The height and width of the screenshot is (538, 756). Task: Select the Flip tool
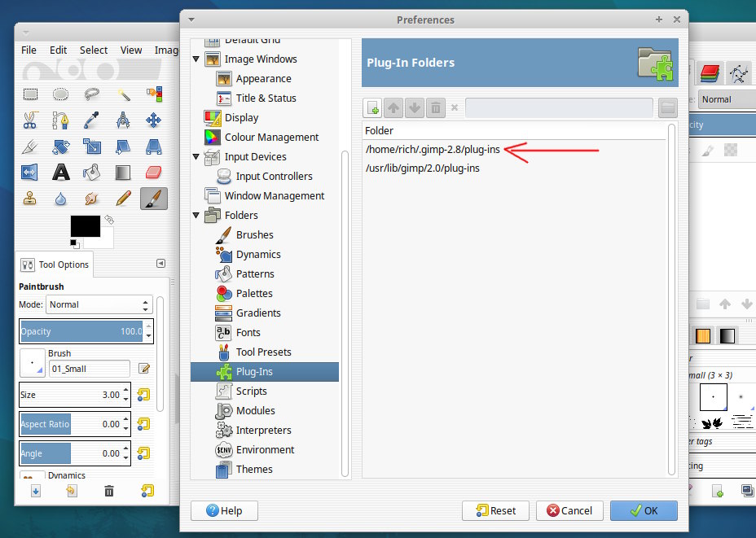(x=30, y=172)
